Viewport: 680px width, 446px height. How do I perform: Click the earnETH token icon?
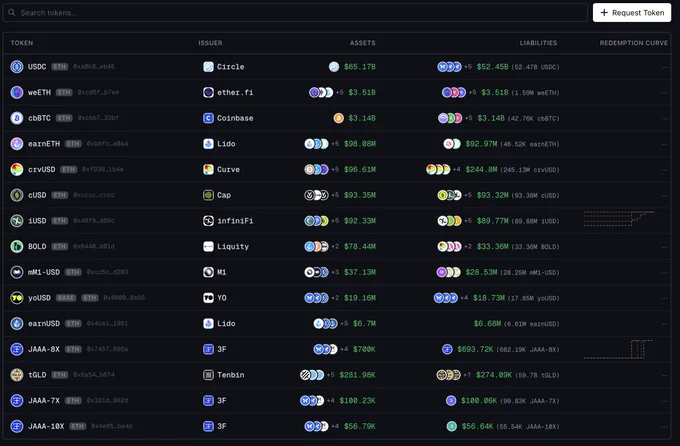[17, 144]
